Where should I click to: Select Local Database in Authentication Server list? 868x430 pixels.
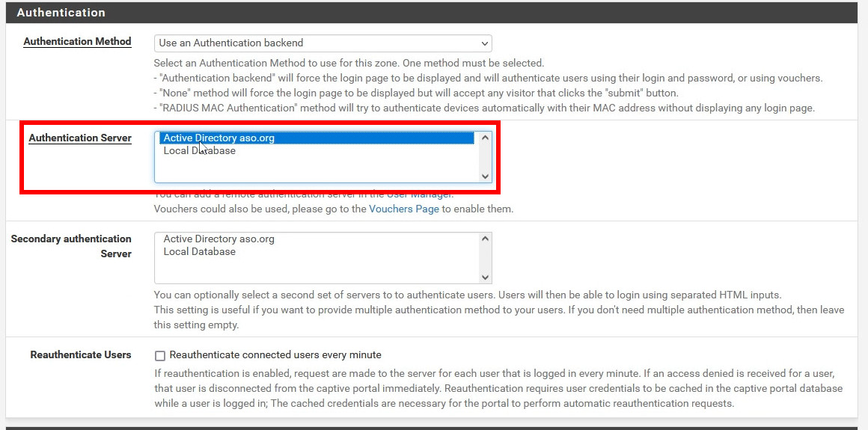coord(199,151)
